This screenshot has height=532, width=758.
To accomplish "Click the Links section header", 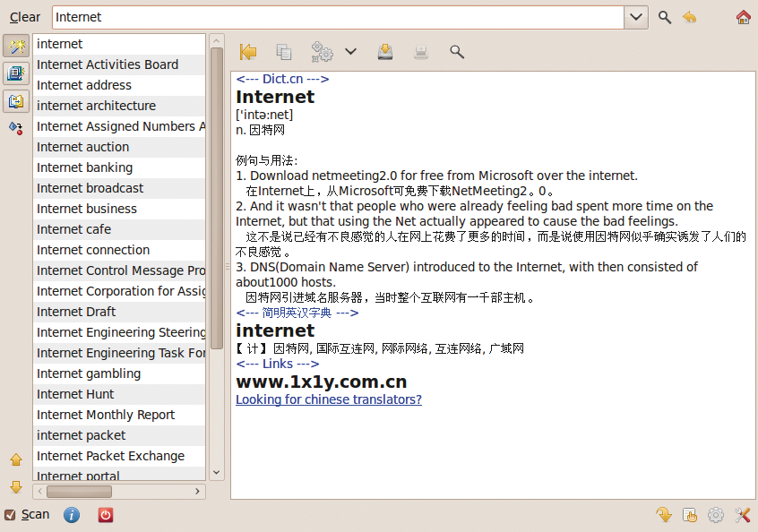I will [278, 364].
